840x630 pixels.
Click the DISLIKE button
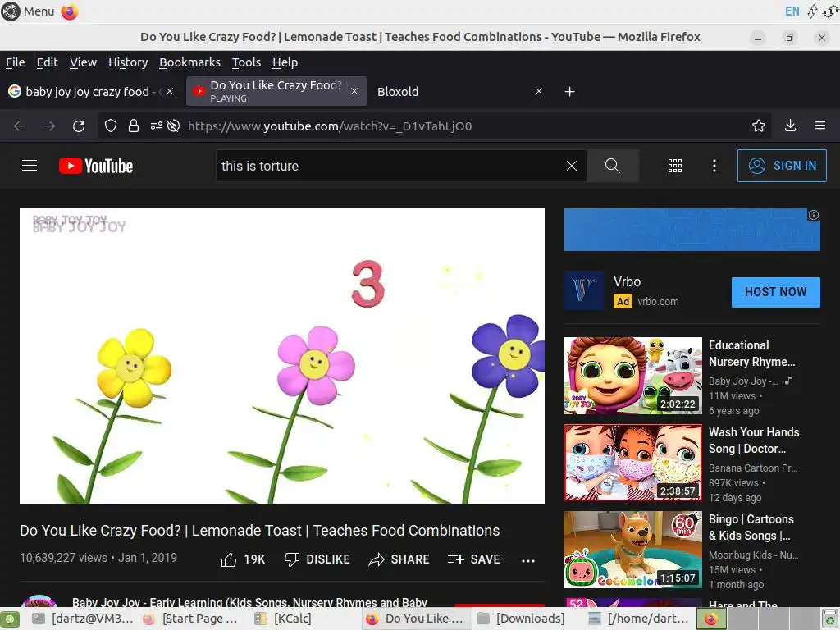coord(317,559)
